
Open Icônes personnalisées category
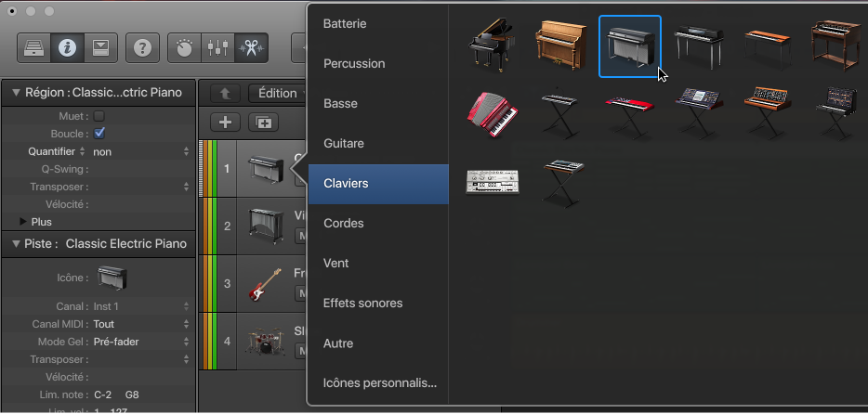378,383
